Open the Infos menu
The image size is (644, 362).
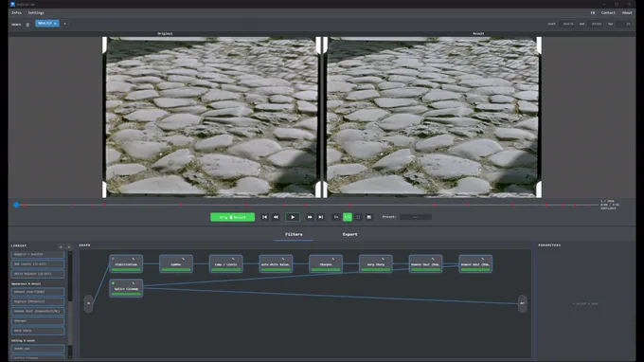point(16,12)
